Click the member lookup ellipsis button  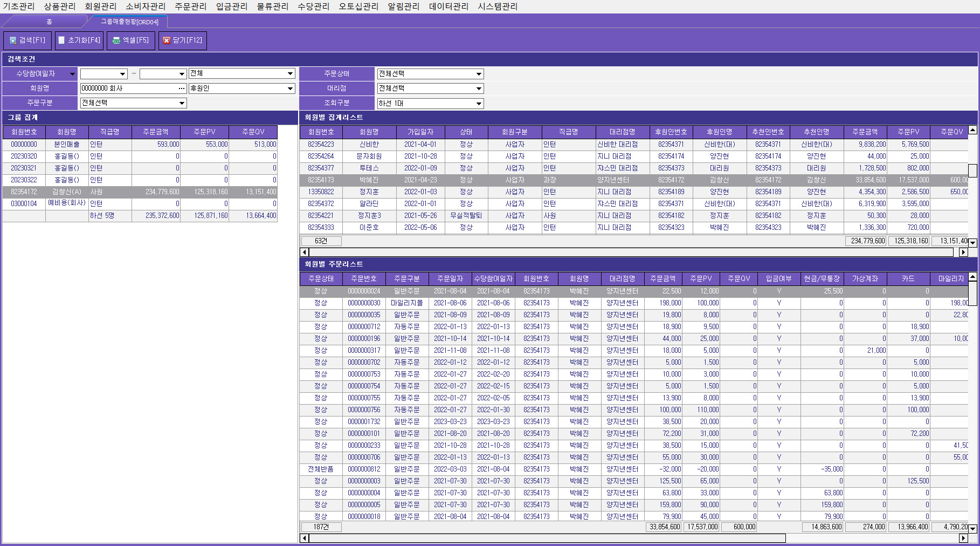coord(182,88)
